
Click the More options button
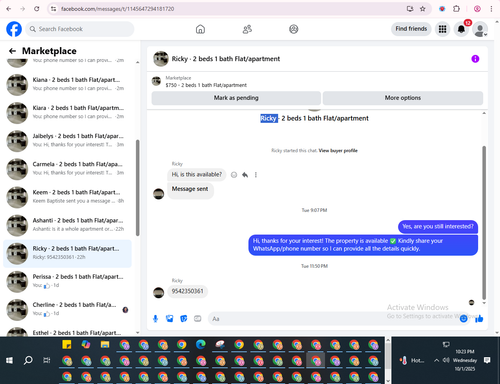click(x=403, y=98)
